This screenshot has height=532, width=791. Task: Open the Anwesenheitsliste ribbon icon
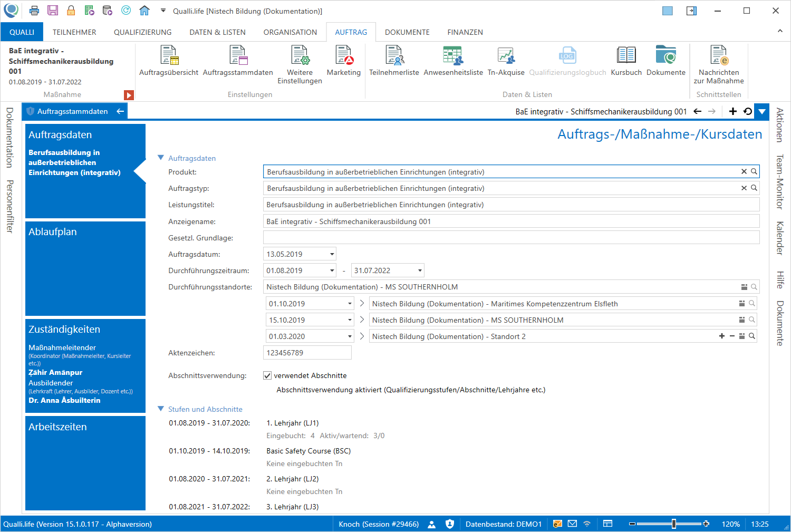[x=453, y=61]
